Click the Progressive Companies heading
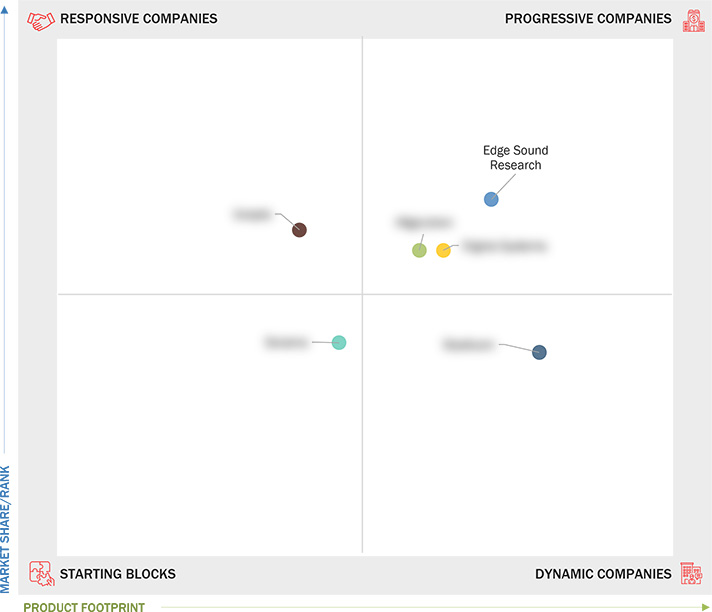 pos(588,19)
